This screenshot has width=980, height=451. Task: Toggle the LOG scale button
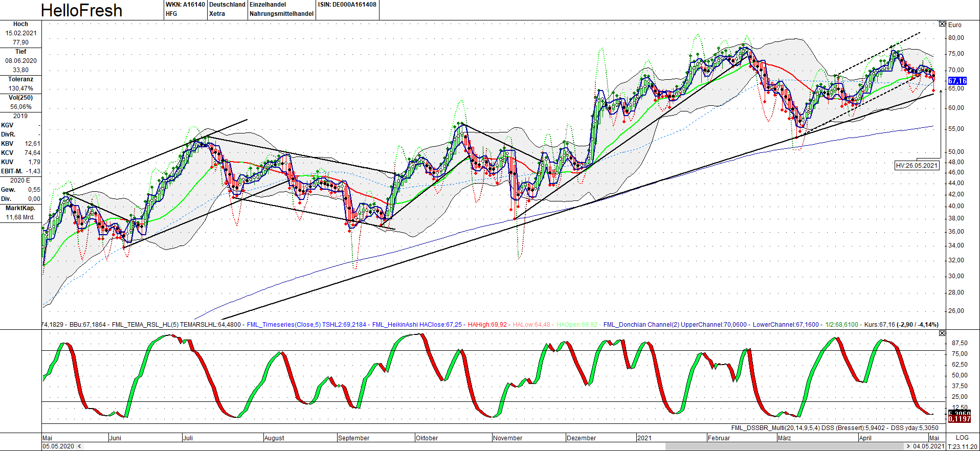[x=962, y=438]
